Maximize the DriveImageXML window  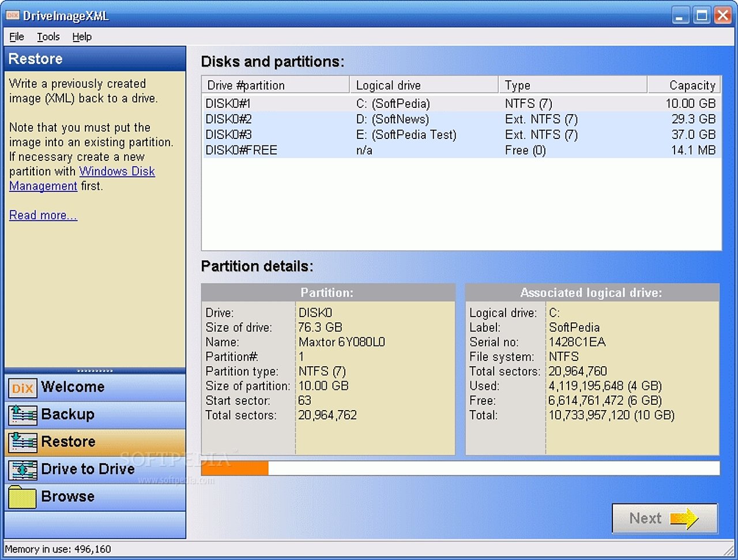[x=702, y=16]
